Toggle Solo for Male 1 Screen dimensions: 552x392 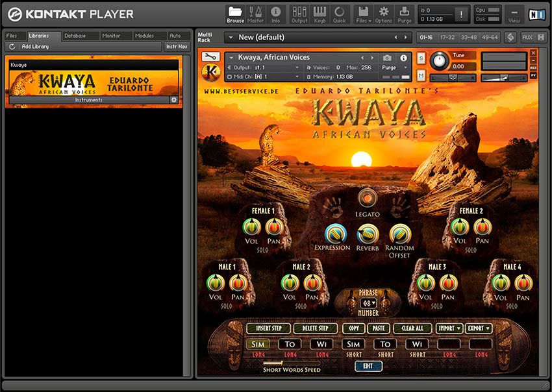tap(227, 306)
